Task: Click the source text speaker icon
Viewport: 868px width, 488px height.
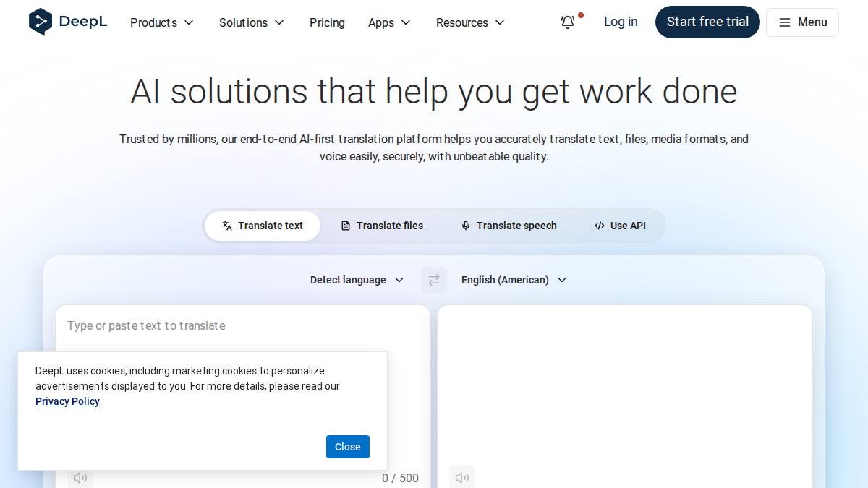Action: click(80, 477)
